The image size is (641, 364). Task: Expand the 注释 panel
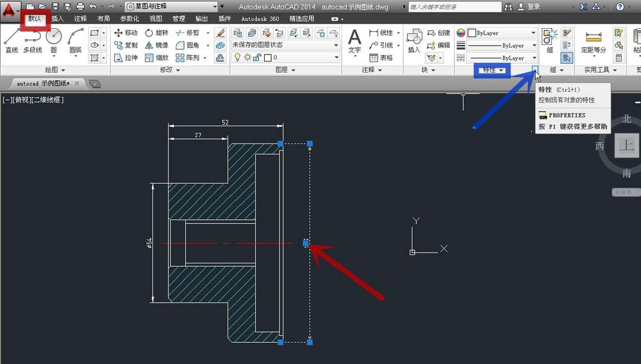coord(372,70)
